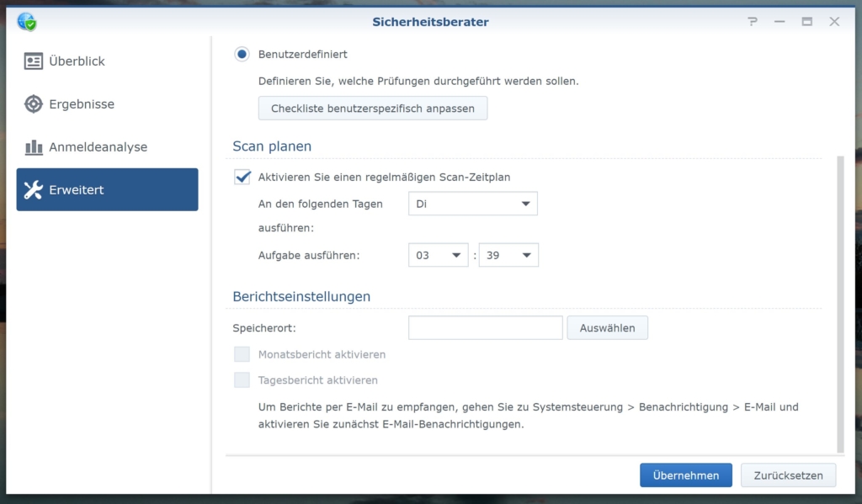
Task: Minimize the Sicherheitsberater window
Action: pos(780,22)
